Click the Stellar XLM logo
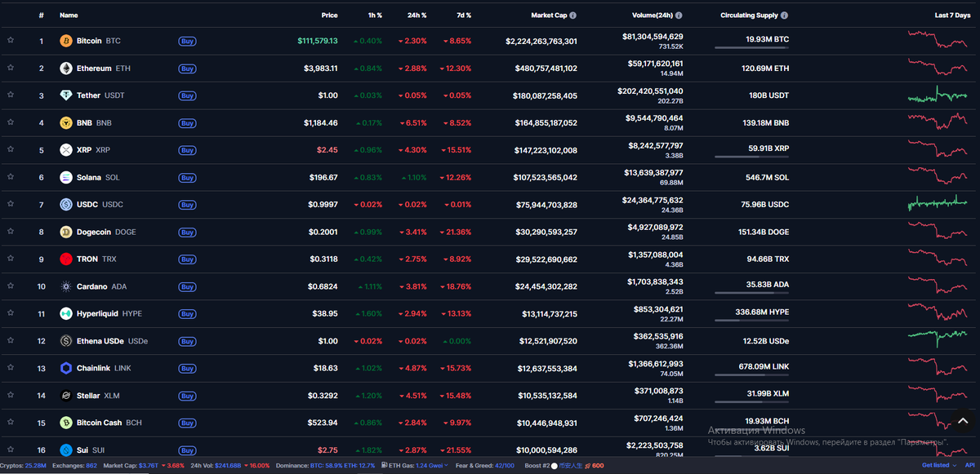 tap(65, 396)
